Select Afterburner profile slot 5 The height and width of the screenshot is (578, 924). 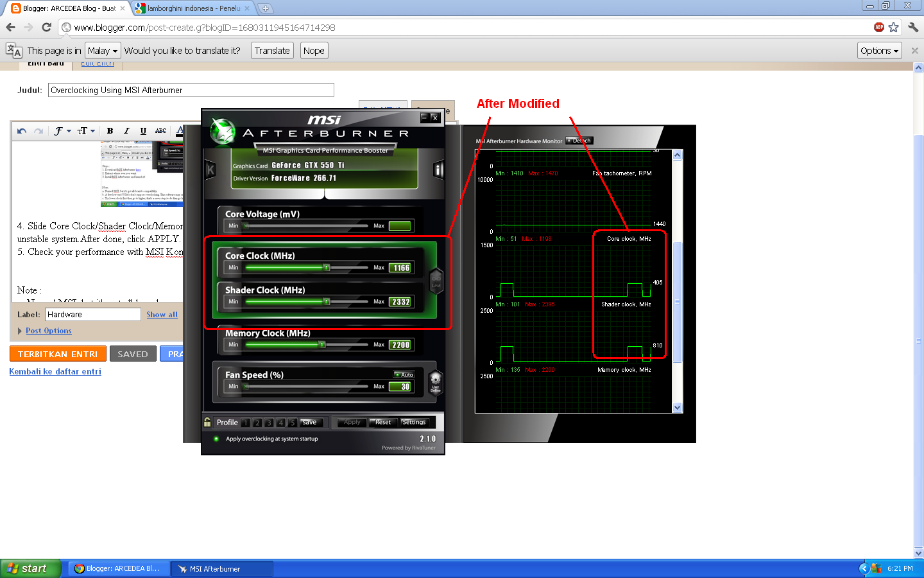(293, 423)
